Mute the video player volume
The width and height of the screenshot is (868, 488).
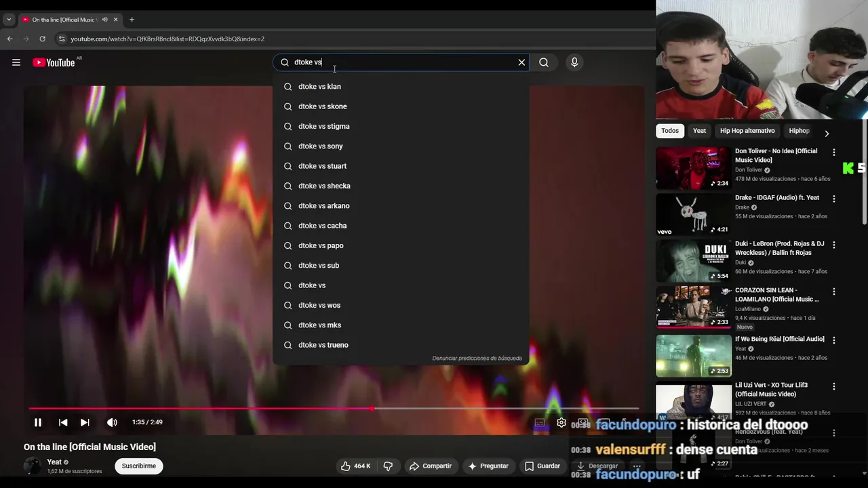pyautogui.click(x=112, y=422)
